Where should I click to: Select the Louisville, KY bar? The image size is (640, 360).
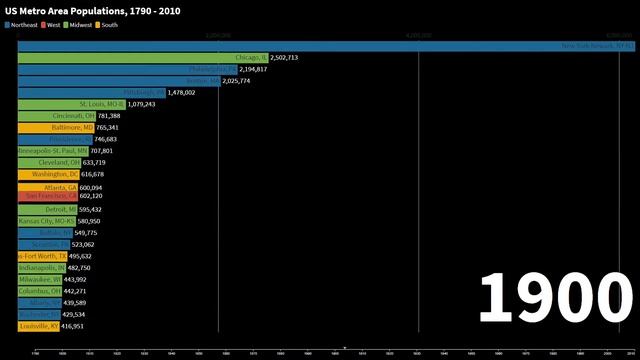[39, 327]
